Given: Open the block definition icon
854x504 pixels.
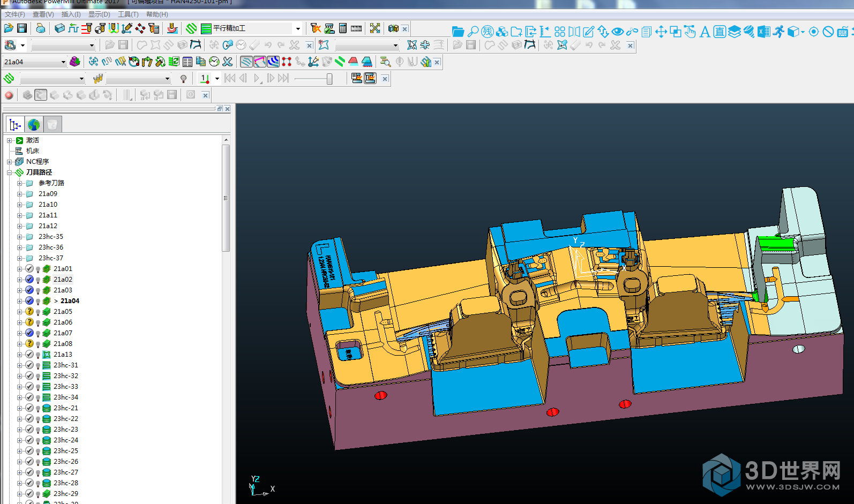Looking at the screenshot, I should tap(60, 28).
